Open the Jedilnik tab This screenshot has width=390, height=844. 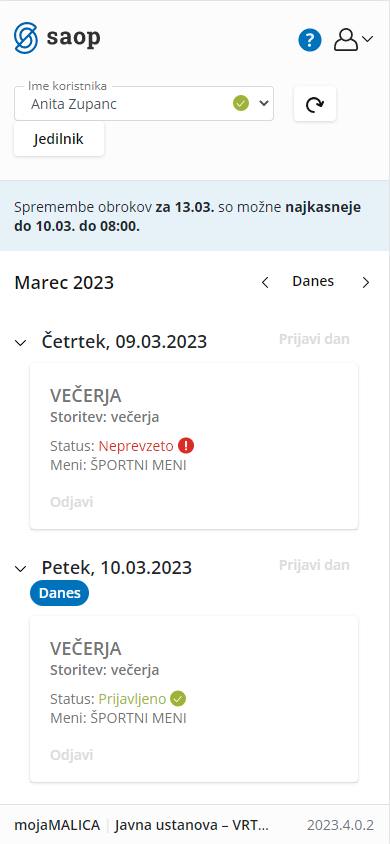59,139
